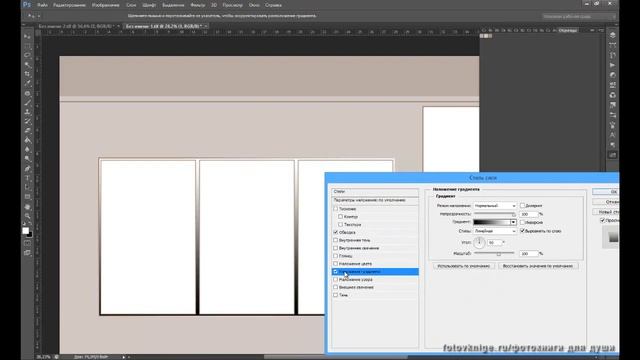Select the Path Selection tool
This screenshot has height=360, width=640.
pyautogui.click(x=27, y=188)
